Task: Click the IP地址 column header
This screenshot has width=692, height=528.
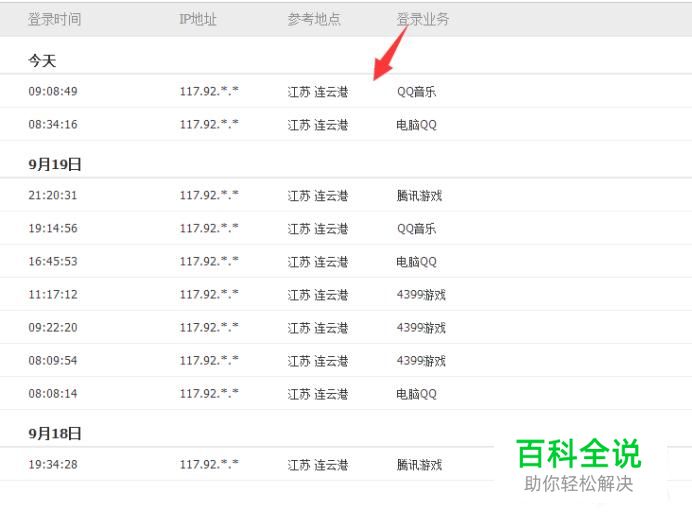Action: 198,19
